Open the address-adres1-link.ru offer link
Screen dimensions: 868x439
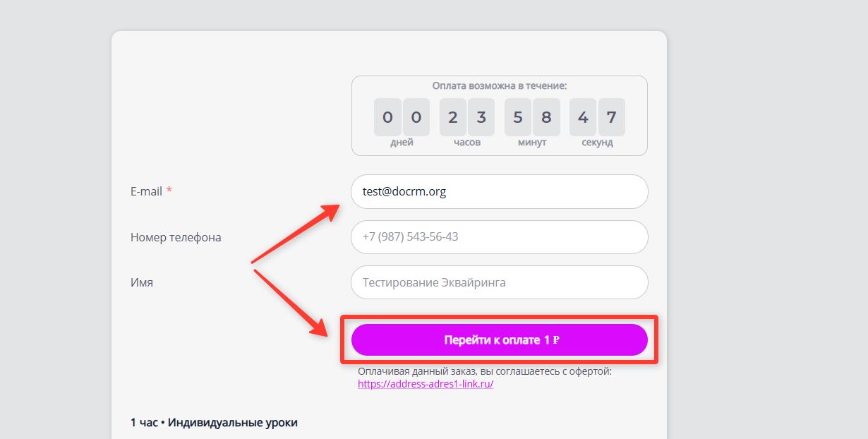point(426,384)
